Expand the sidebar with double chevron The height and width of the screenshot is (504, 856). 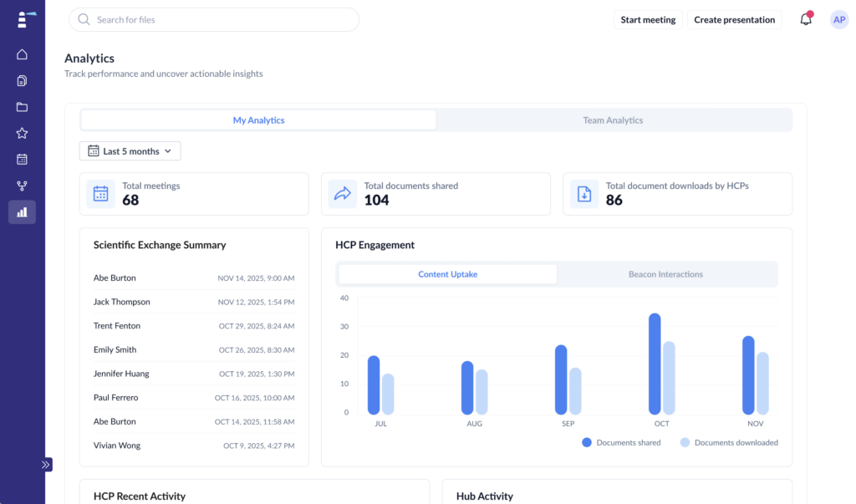46,464
